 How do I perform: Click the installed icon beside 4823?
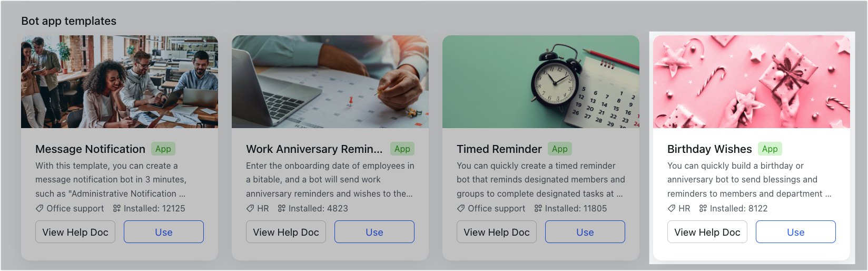click(x=282, y=208)
